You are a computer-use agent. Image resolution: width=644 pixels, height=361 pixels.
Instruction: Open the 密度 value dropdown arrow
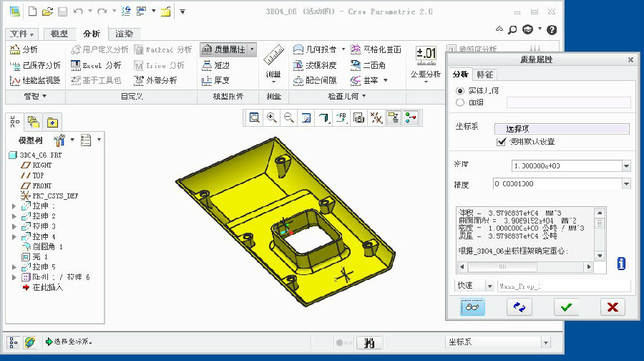point(626,166)
